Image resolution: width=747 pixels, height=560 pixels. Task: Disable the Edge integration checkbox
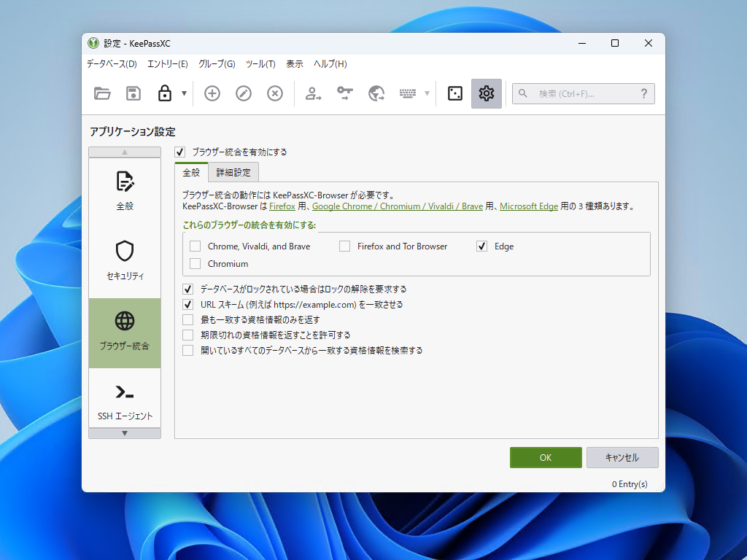(x=481, y=246)
